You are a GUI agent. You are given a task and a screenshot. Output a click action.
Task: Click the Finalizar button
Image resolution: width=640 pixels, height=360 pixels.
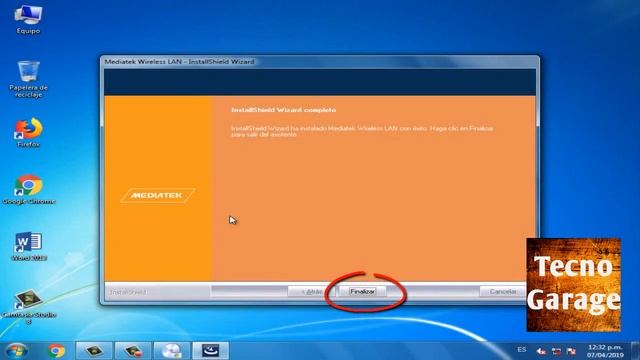(x=362, y=291)
